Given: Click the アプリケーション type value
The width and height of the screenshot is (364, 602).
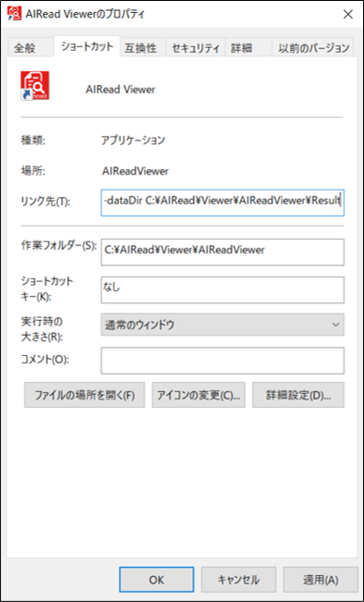Looking at the screenshot, I should 133,141.
